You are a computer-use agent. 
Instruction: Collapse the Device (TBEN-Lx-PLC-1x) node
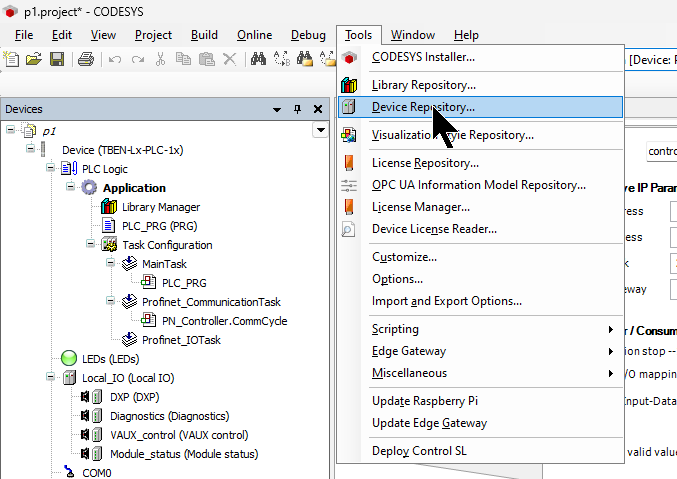(30, 148)
